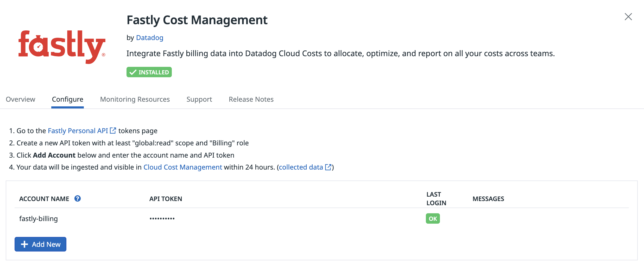Click the Account Name help question icon
Image resolution: width=644 pixels, height=271 pixels.
[x=78, y=198]
